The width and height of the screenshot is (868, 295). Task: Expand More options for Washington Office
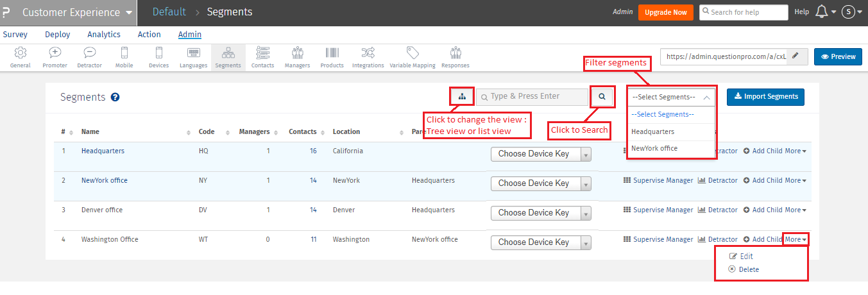(795, 240)
